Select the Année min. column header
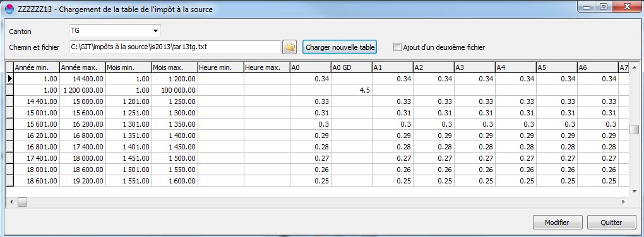 [x=37, y=67]
